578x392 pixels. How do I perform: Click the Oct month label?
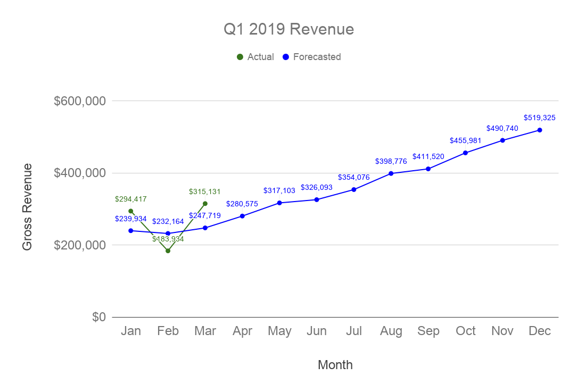tap(466, 331)
